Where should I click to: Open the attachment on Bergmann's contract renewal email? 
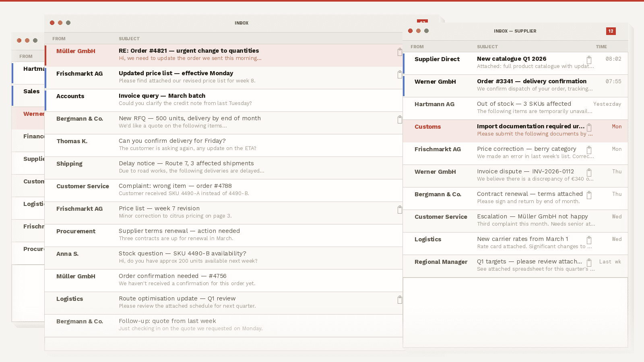(x=589, y=195)
